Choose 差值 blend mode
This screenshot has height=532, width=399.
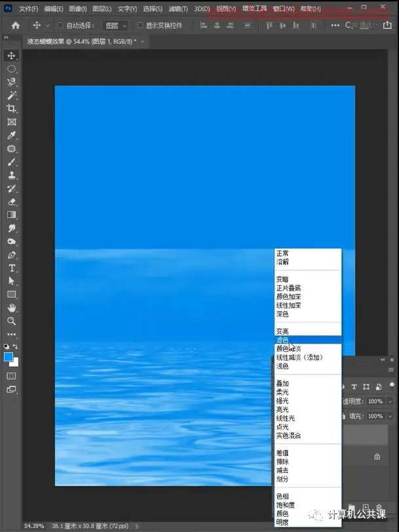[x=308, y=453]
